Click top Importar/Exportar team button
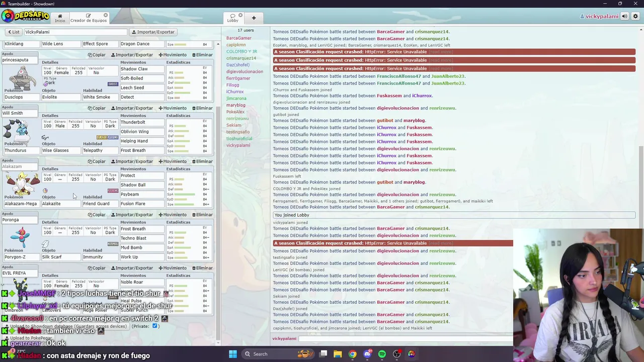644x362 pixels. [x=153, y=32]
